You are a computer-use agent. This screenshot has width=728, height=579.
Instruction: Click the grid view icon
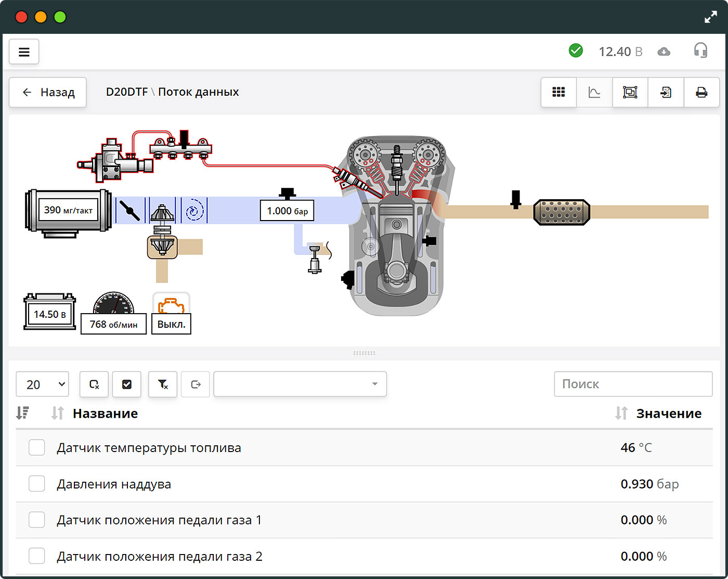coord(558,92)
